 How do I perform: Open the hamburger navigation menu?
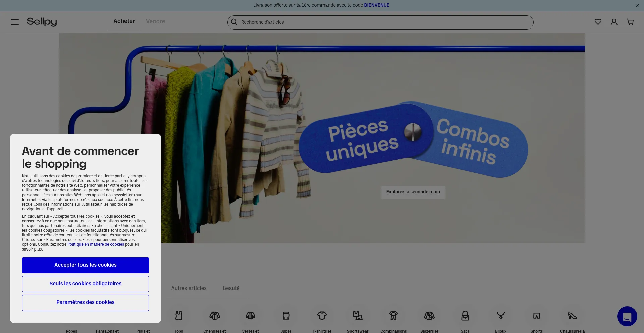(15, 22)
